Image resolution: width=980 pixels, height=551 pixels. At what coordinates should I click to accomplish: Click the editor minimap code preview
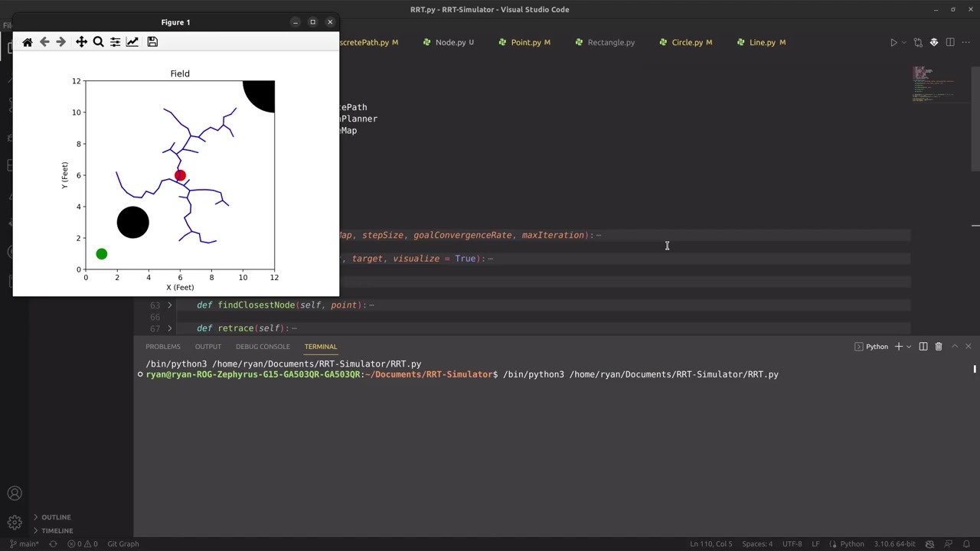(x=933, y=84)
